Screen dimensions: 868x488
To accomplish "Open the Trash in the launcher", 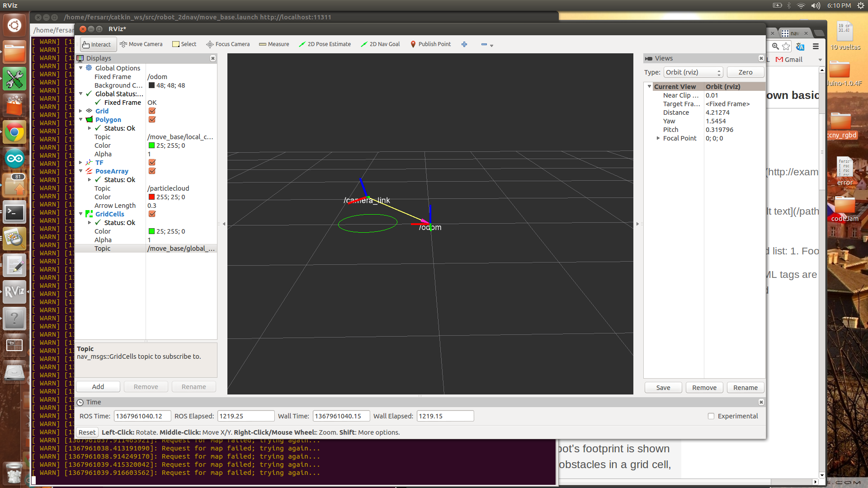I will (x=14, y=473).
